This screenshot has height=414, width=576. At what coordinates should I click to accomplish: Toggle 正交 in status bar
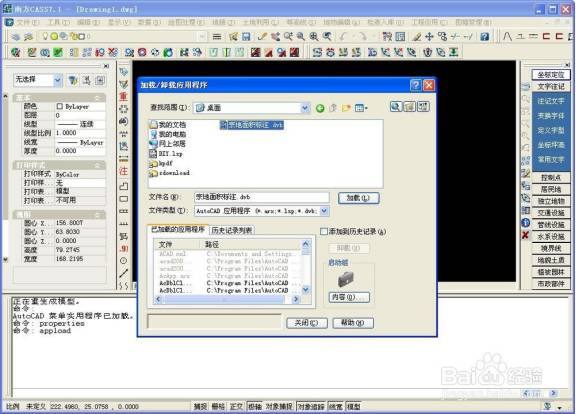(x=236, y=406)
